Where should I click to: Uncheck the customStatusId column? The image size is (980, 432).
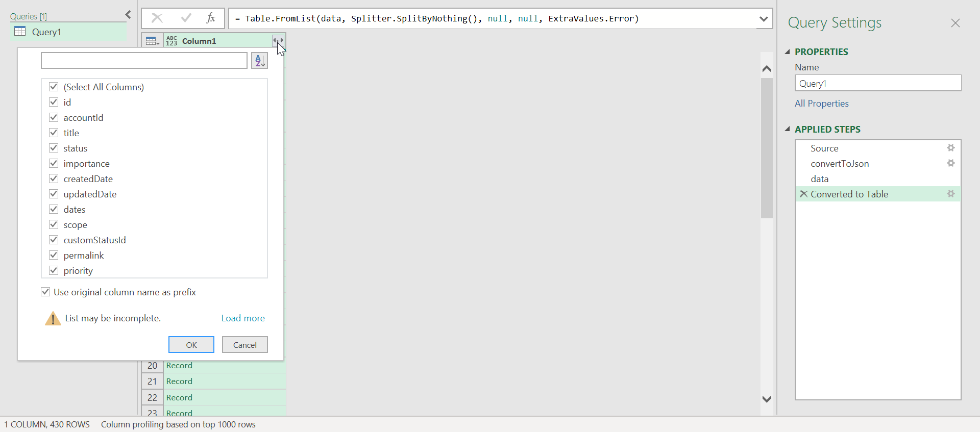pyautogui.click(x=54, y=240)
